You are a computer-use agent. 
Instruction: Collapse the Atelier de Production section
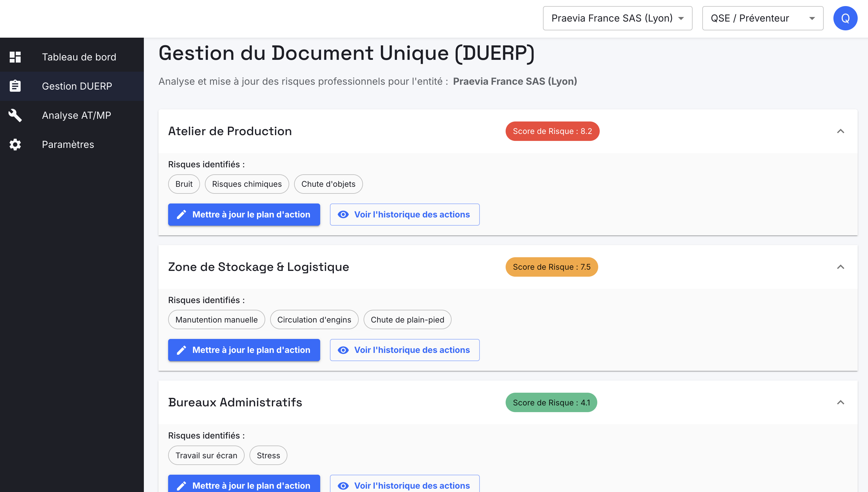tap(840, 131)
